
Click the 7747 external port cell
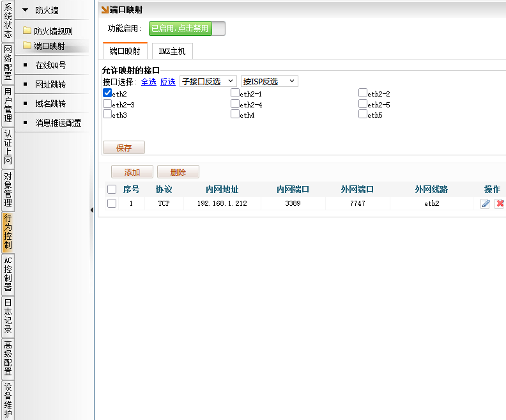[x=358, y=203]
